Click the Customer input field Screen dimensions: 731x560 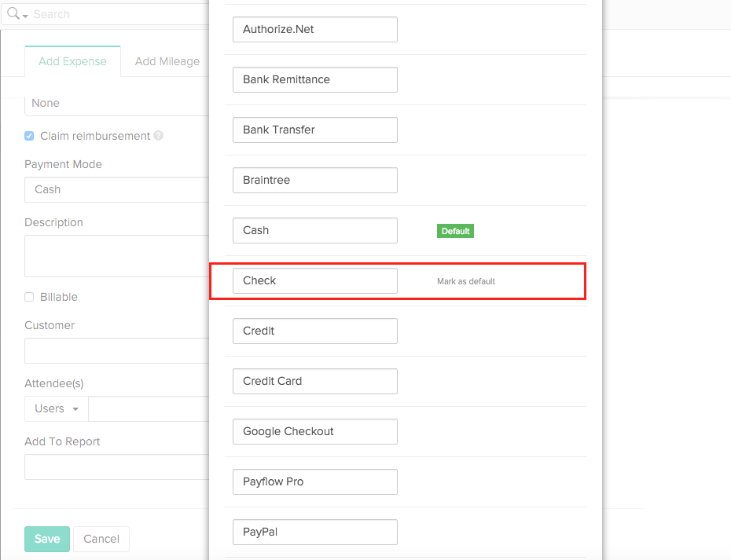pyautogui.click(x=116, y=350)
